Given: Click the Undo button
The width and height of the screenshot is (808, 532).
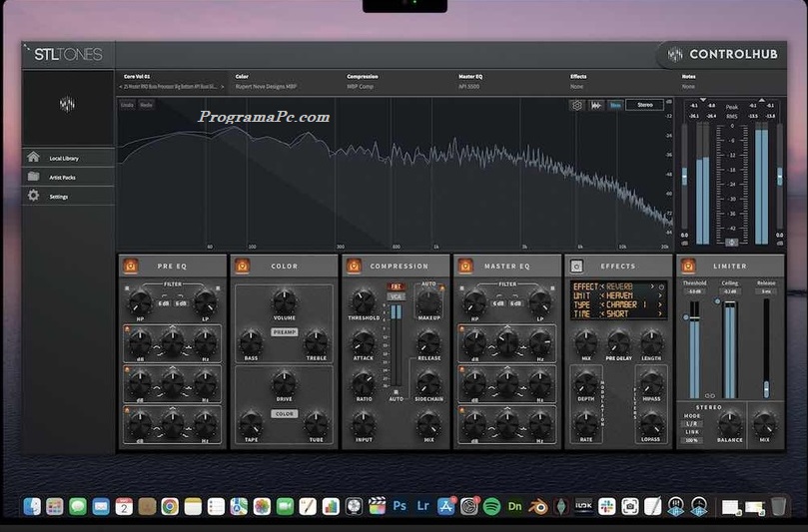Looking at the screenshot, I should click(x=127, y=105).
